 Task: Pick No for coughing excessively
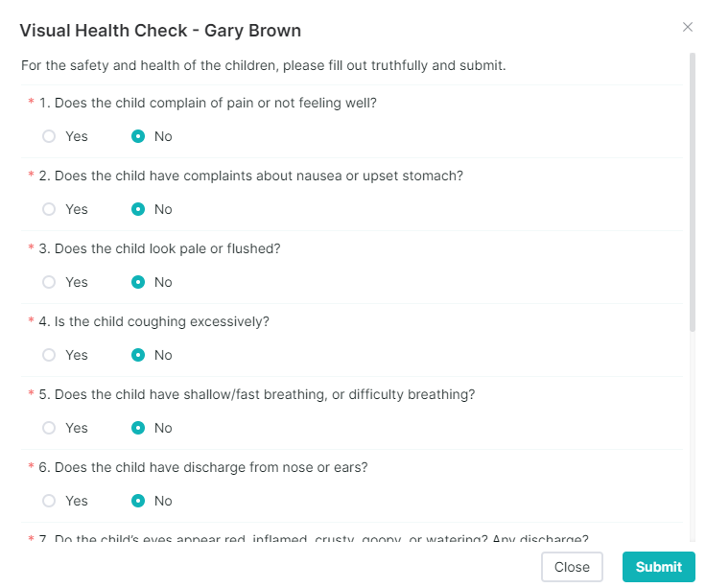138,355
